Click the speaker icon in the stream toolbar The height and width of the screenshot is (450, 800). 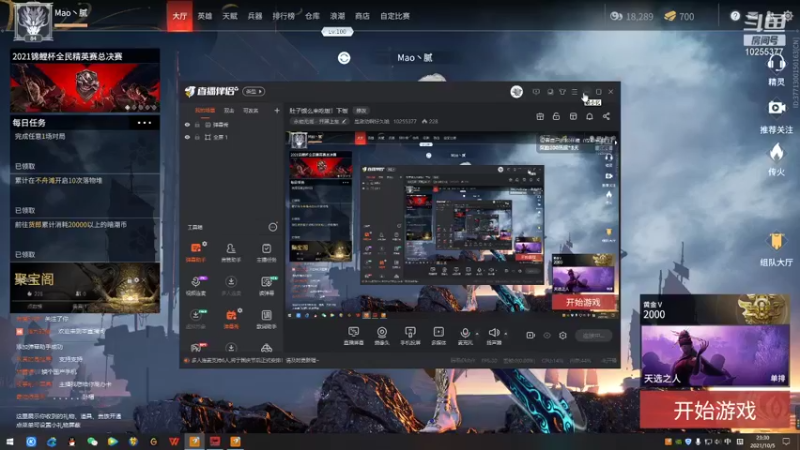[x=493, y=335]
